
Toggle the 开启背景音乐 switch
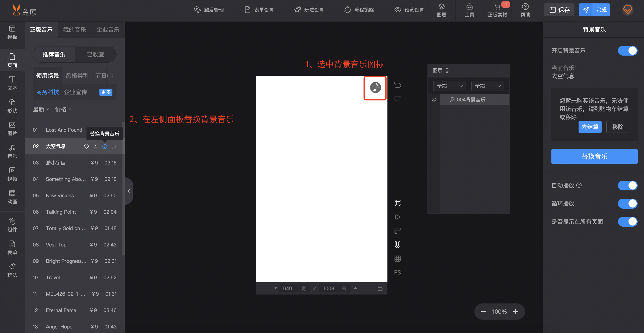[x=628, y=51]
